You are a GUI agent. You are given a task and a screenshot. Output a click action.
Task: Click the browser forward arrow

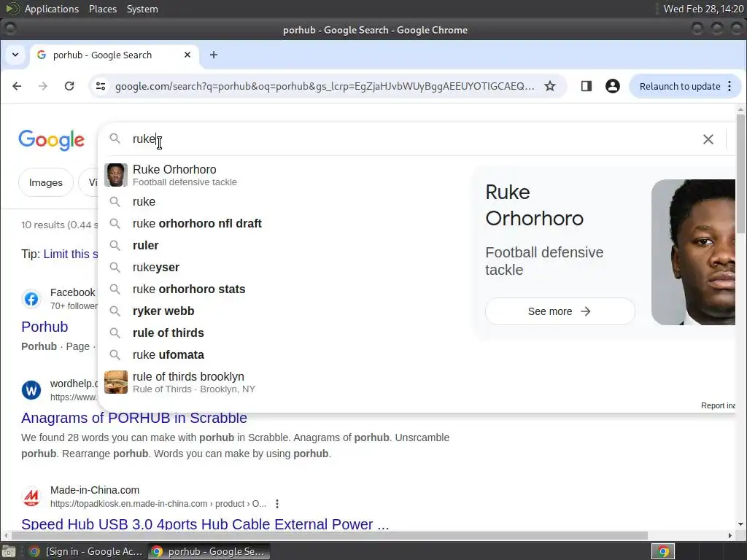pos(43,86)
